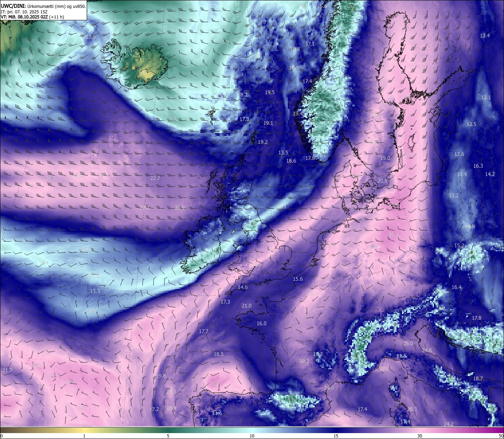504x439 pixels.
Task: Click the 21.0 value near Brittany
Action: click(x=246, y=306)
